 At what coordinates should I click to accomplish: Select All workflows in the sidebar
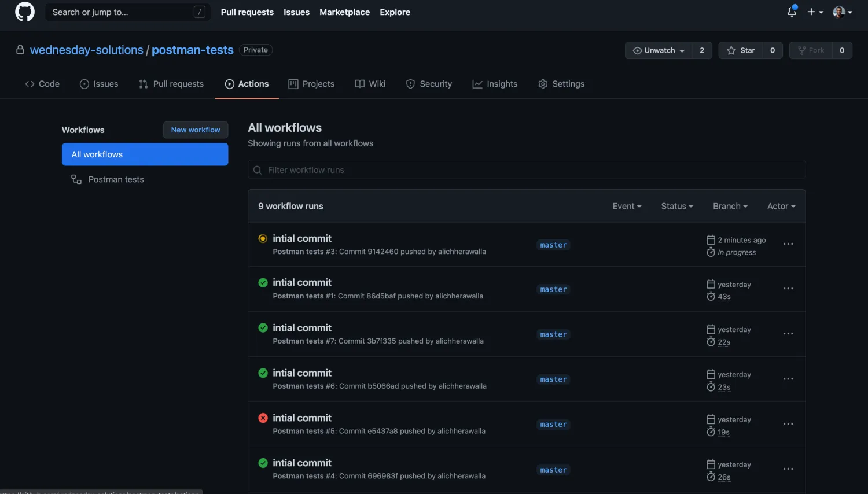coord(145,154)
